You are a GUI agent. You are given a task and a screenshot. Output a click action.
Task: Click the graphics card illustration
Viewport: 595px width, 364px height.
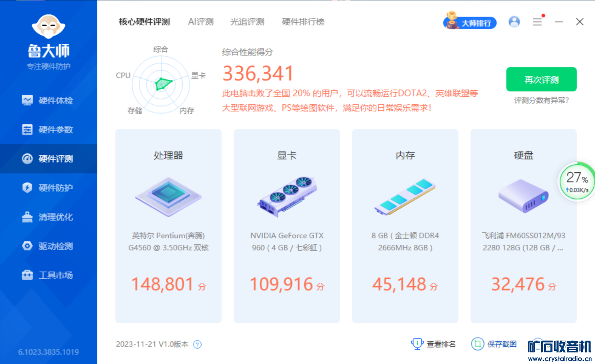pos(287,197)
